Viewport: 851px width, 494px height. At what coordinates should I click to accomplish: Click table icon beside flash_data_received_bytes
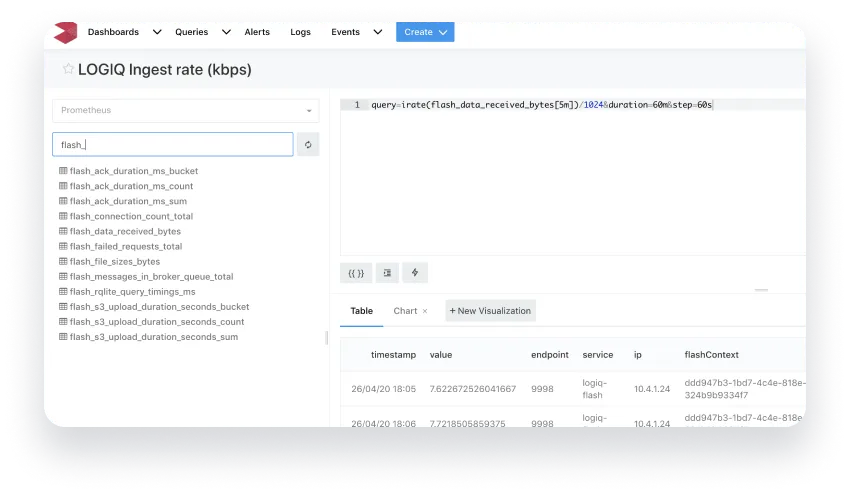63,231
